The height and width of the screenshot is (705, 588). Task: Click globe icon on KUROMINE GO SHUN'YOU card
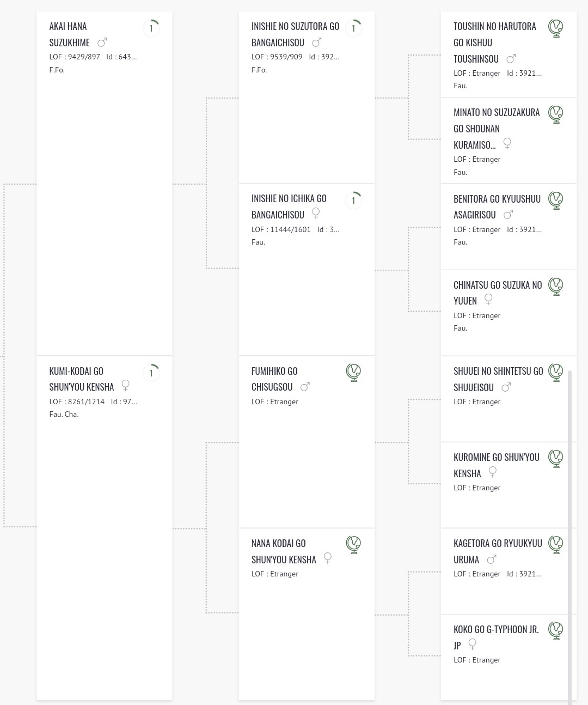tap(555, 458)
